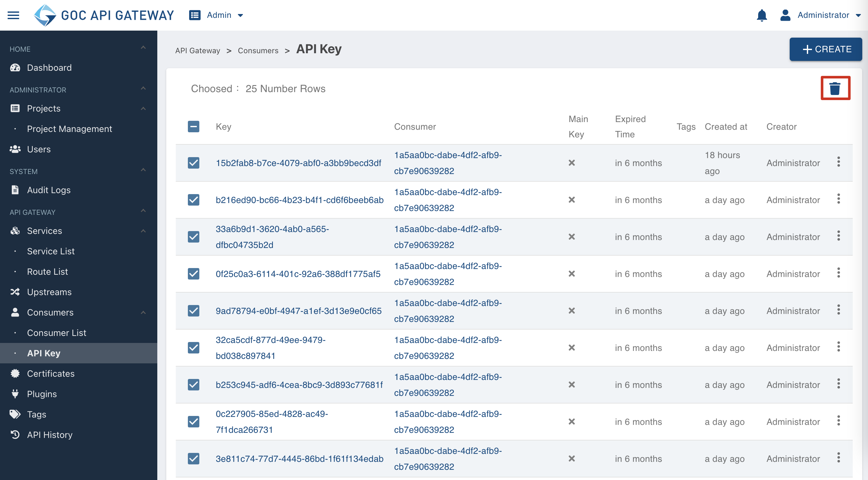Open row actions for key 32ca5cdf
Viewport: 868px width, 480px height.
(x=838, y=347)
